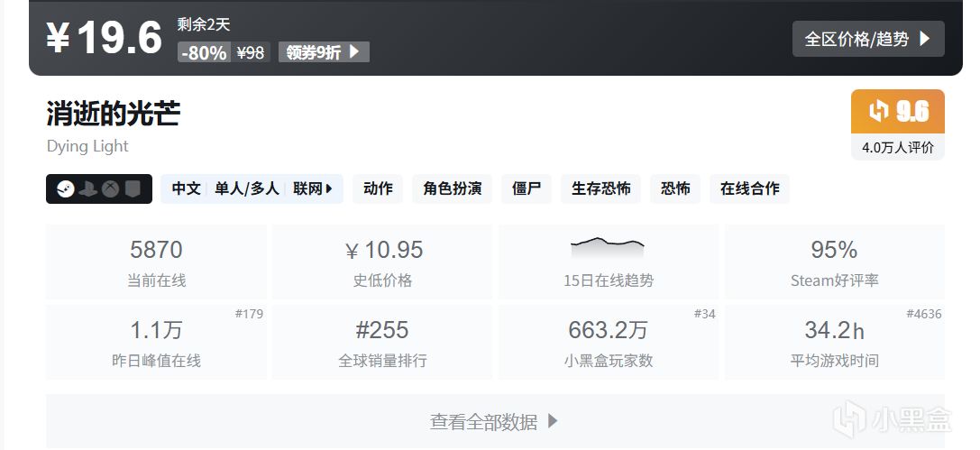Click the 剩余2天 remaining time text
980x450 pixels.
coord(204,24)
